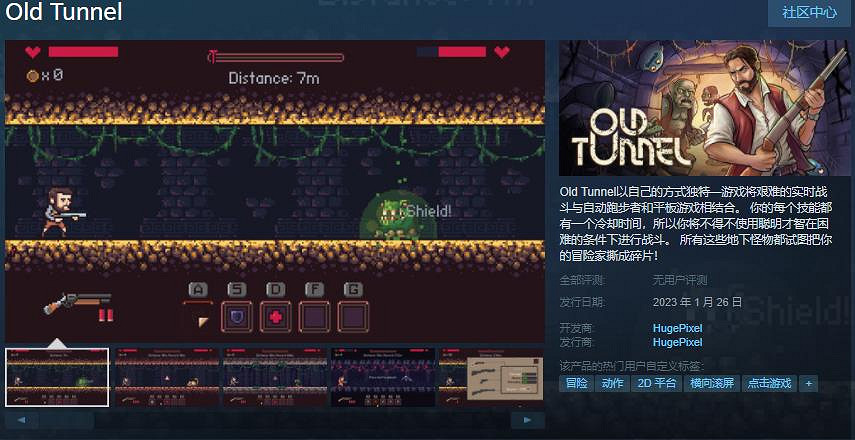Click the shield skill slot icon

tap(237, 317)
